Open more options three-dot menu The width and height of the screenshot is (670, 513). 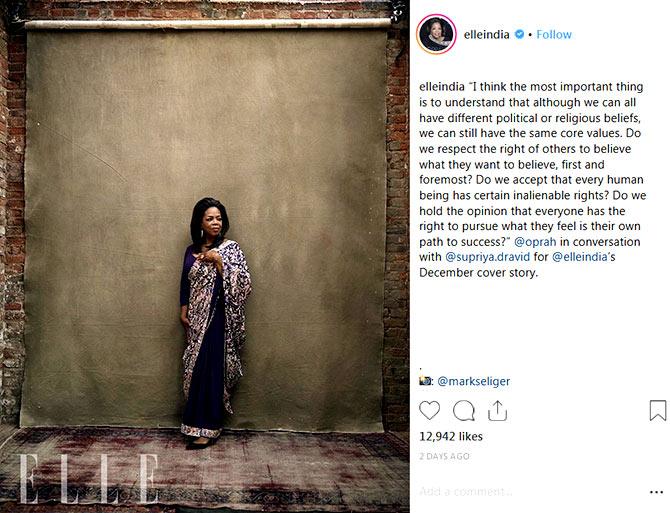(x=656, y=492)
